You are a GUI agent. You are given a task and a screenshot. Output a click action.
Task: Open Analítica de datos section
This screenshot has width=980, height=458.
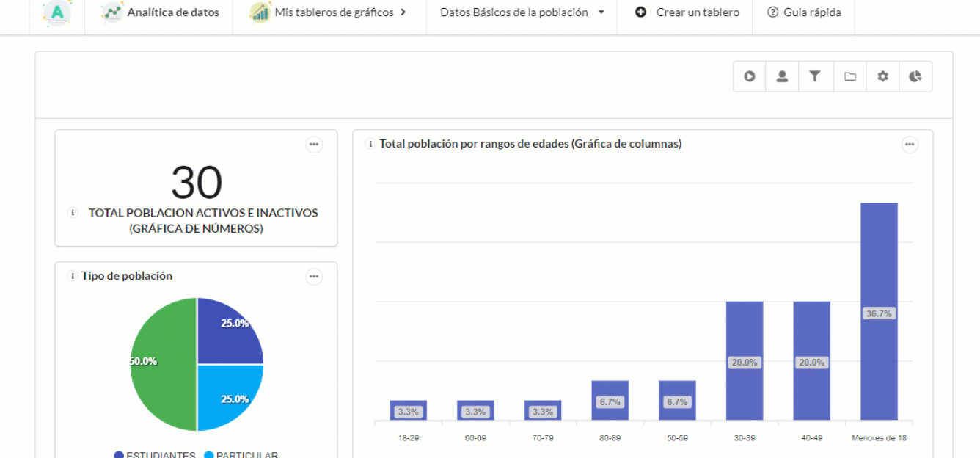159,12
